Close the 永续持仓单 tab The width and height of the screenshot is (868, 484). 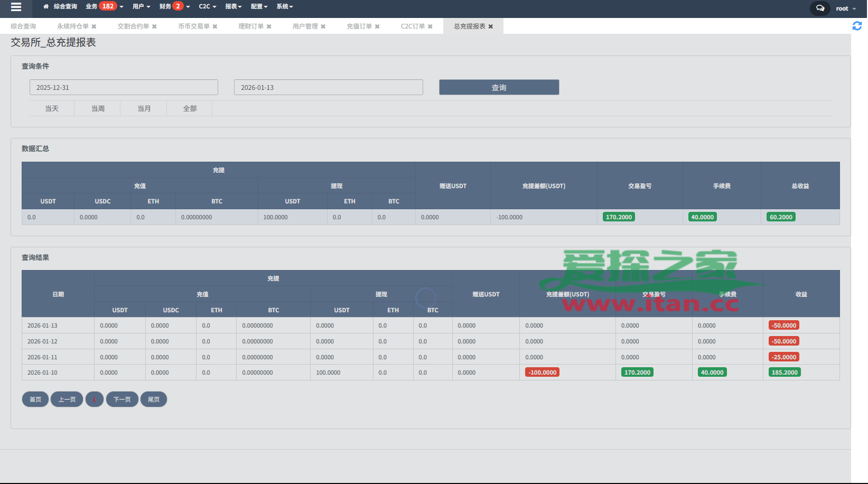pos(94,26)
